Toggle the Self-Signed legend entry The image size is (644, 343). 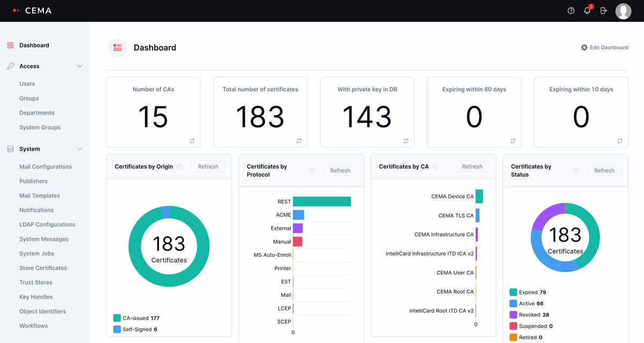point(135,330)
